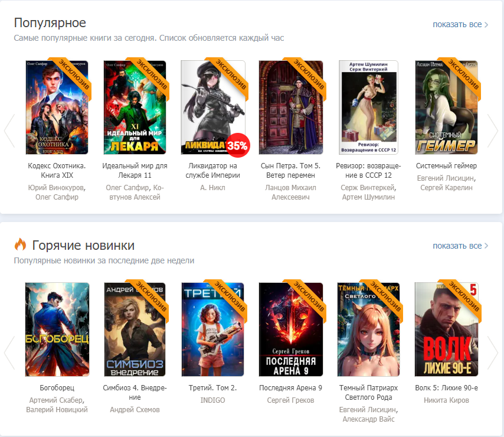Click the title Сын Петра. Том 5. Ветер перемен

coord(290,171)
